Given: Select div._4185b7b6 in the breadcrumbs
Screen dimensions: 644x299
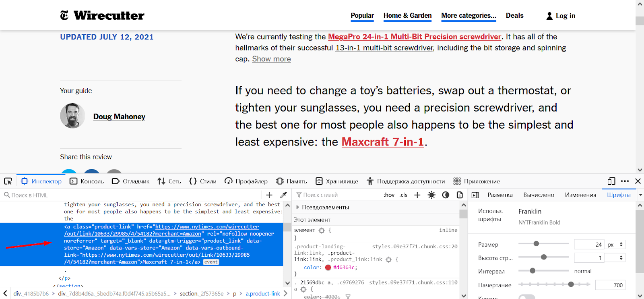Looking at the screenshot, I should click(x=31, y=294).
